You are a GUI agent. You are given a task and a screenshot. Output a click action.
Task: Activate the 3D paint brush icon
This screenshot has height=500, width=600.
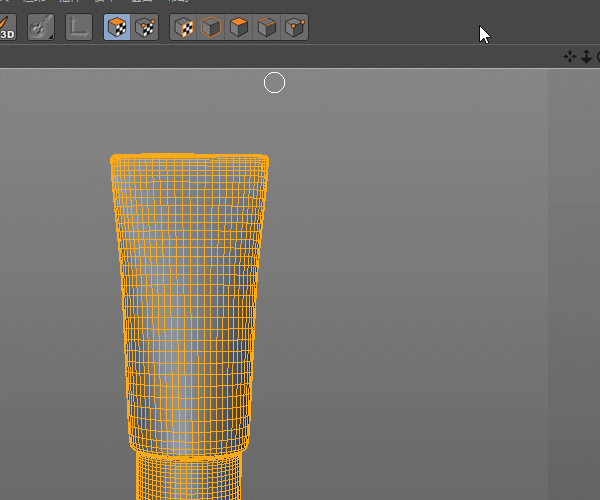tap(6, 27)
